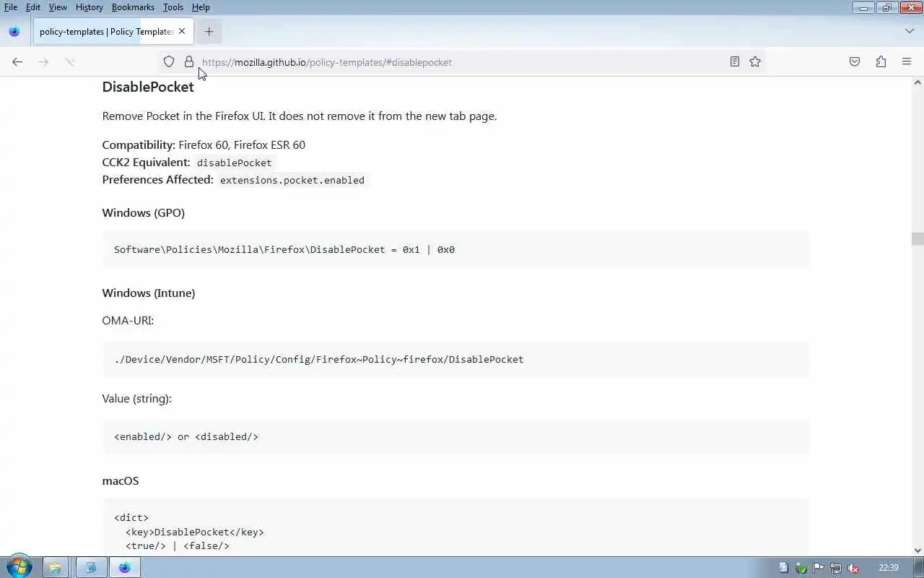The width and height of the screenshot is (924, 578).
Task: Open the Extensions puzzle-piece menu
Action: click(881, 62)
